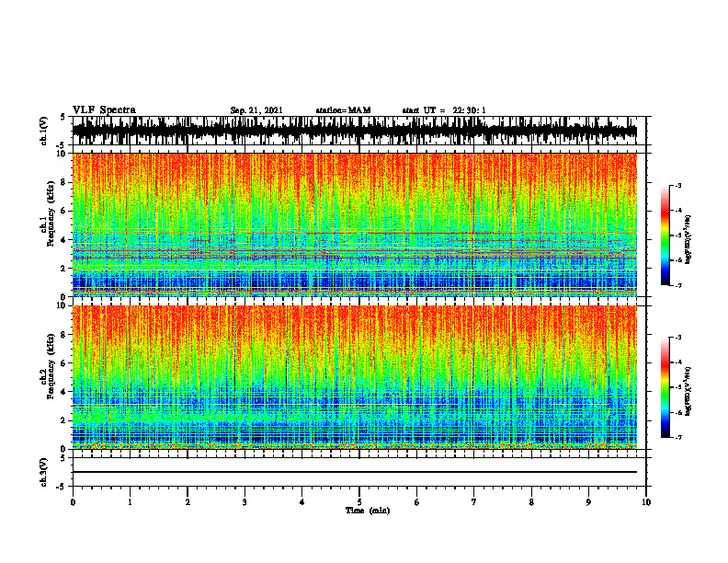
Task: Click time axis tick label "9"
Action: pos(588,502)
